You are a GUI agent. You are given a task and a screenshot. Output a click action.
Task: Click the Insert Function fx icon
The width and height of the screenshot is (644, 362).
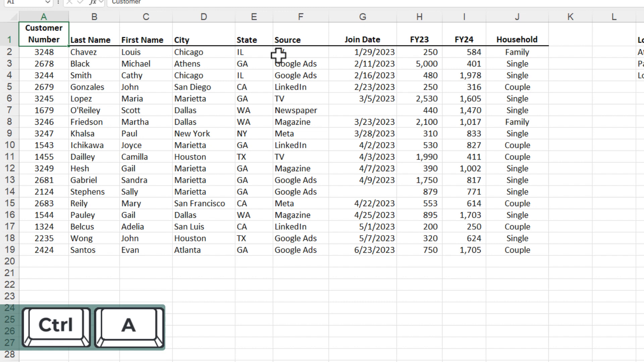92,2
